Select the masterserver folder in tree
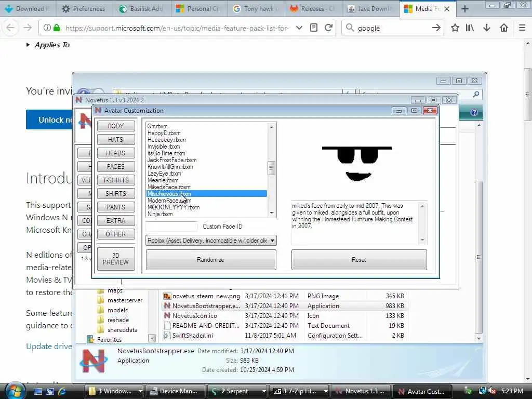Screen dimensions: 532x399 click(125, 300)
